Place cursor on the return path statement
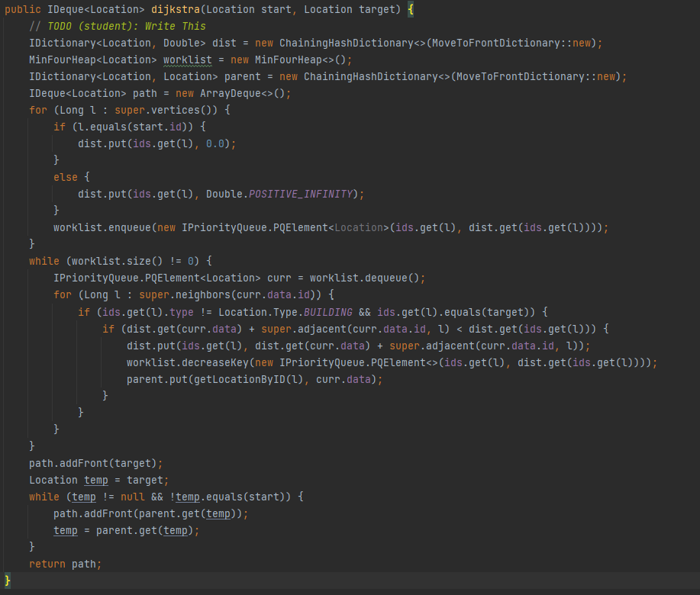Image resolution: width=700 pixels, height=595 pixels. point(65,564)
